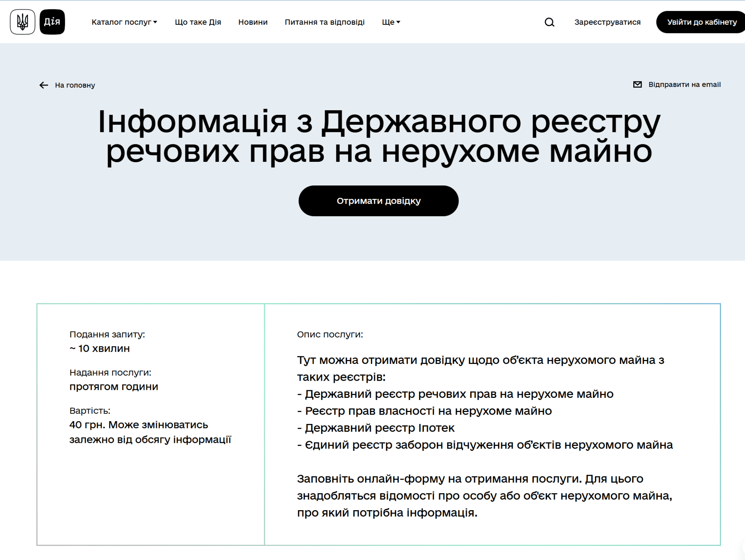Click the caret arrow beside Каталог послуг
Screen dimensions: 745x560
[155, 22]
